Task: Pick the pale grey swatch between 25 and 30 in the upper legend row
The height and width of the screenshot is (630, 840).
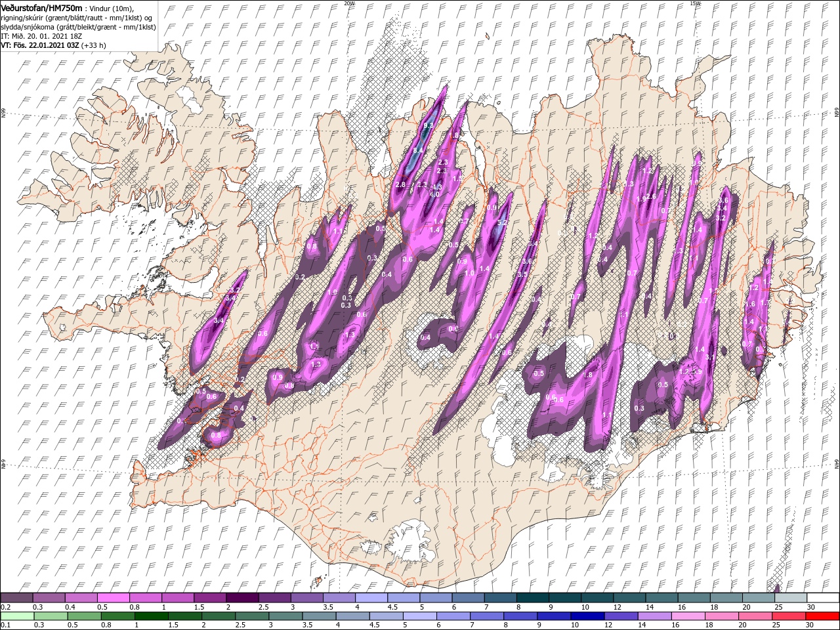Action: click(791, 598)
